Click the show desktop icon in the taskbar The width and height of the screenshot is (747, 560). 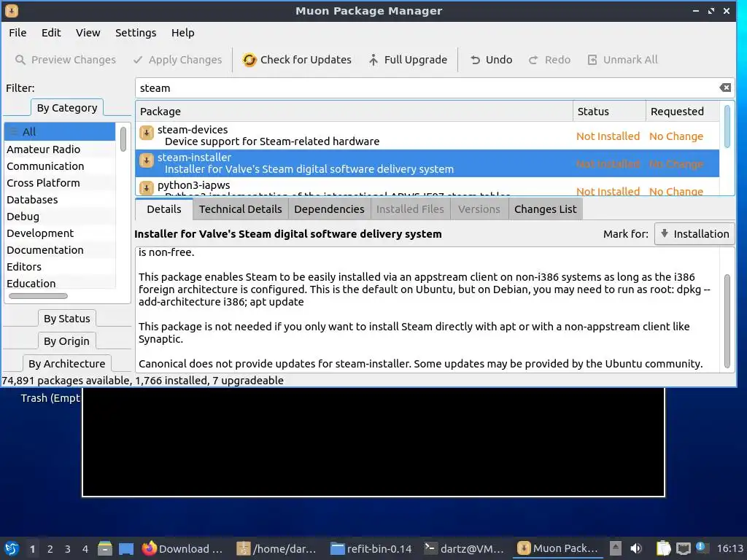pos(126,548)
